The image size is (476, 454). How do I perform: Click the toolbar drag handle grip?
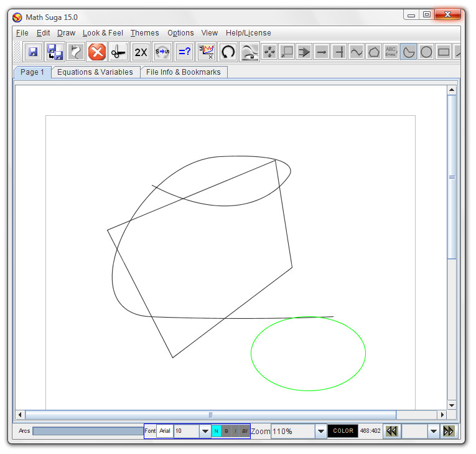click(17, 52)
